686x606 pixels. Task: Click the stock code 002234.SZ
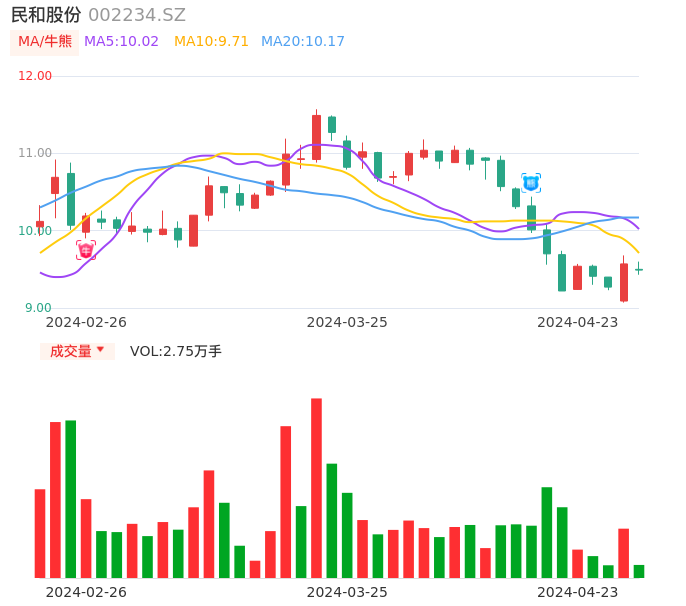tap(137, 15)
